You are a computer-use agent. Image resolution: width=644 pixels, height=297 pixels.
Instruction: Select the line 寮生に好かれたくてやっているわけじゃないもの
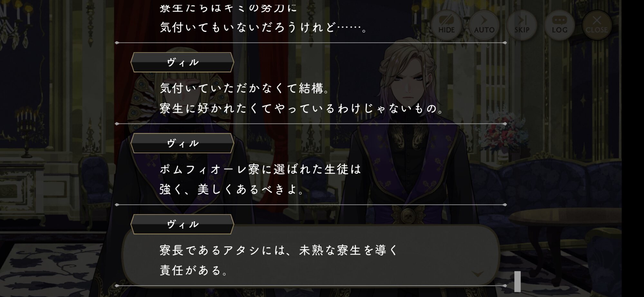tap(302, 108)
